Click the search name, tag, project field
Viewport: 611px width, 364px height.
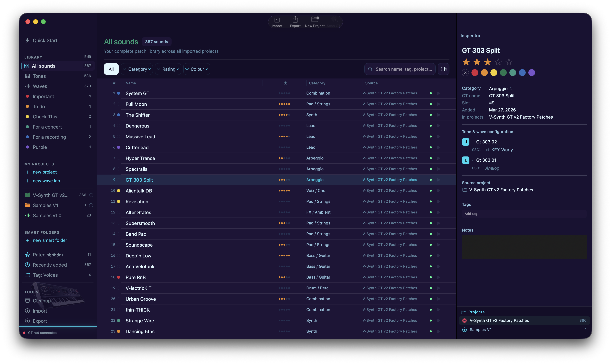point(400,69)
